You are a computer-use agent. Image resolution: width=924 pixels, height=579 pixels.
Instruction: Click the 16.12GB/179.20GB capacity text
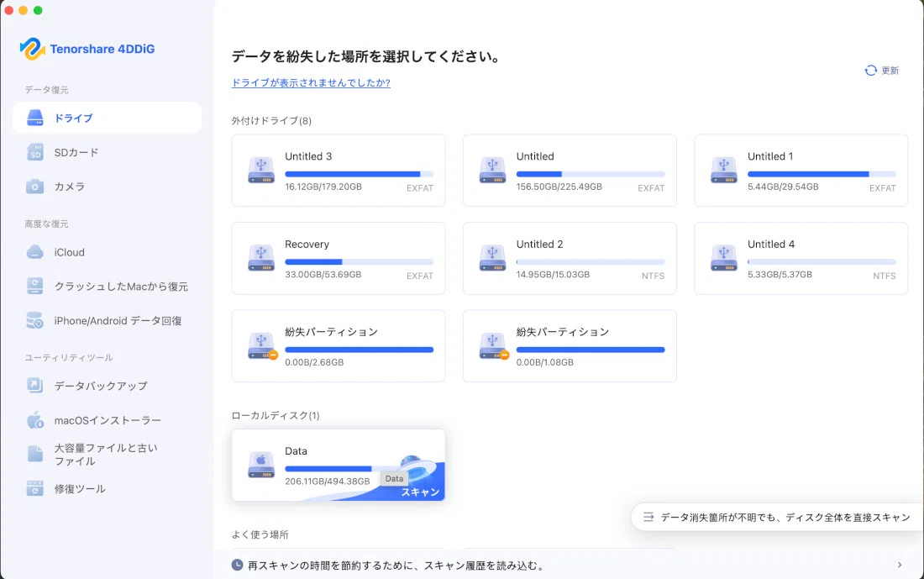click(323, 187)
